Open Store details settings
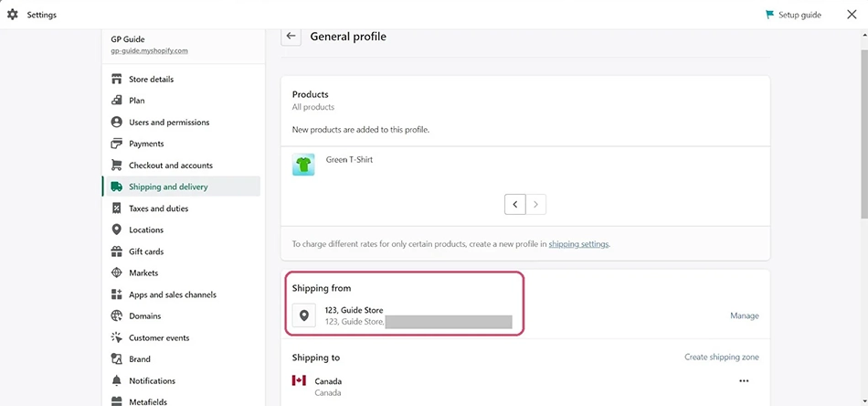 pos(151,80)
